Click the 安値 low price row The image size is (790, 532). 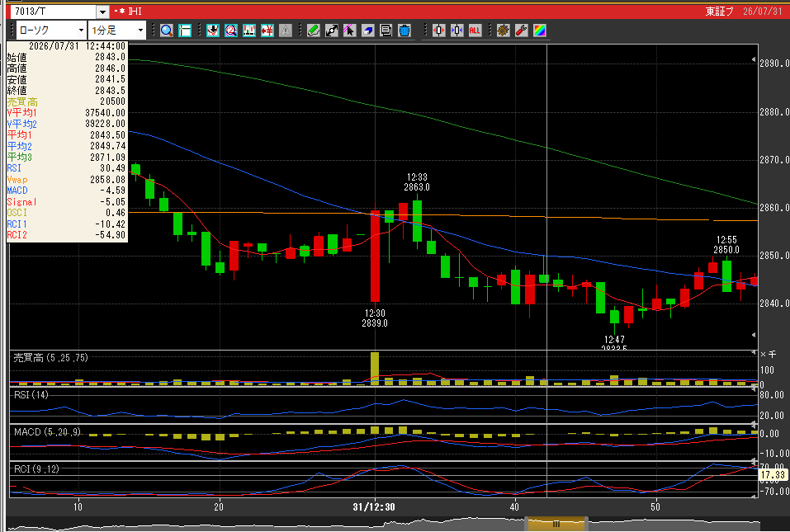click(x=67, y=79)
